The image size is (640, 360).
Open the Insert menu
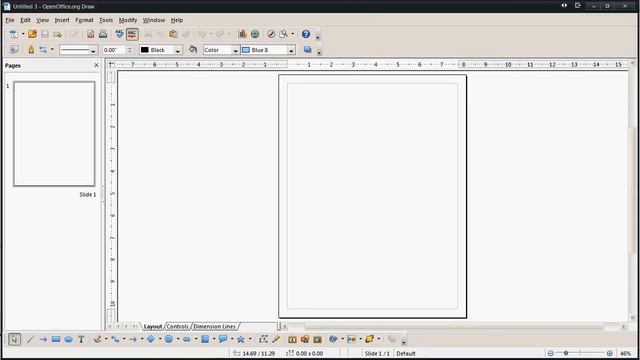(62, 20)
